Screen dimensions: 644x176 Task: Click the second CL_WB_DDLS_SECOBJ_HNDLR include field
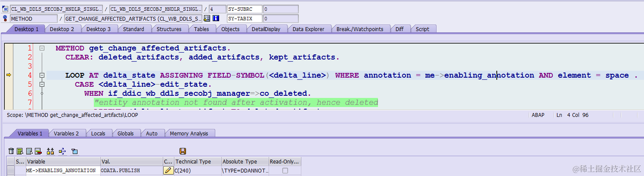[156, 9]
